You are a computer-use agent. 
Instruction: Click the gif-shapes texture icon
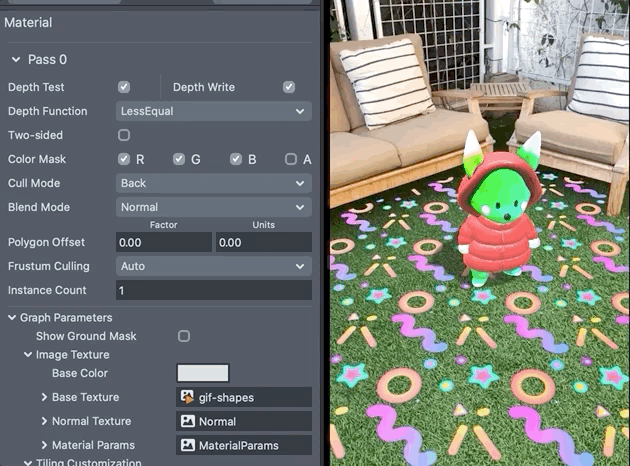188,397
